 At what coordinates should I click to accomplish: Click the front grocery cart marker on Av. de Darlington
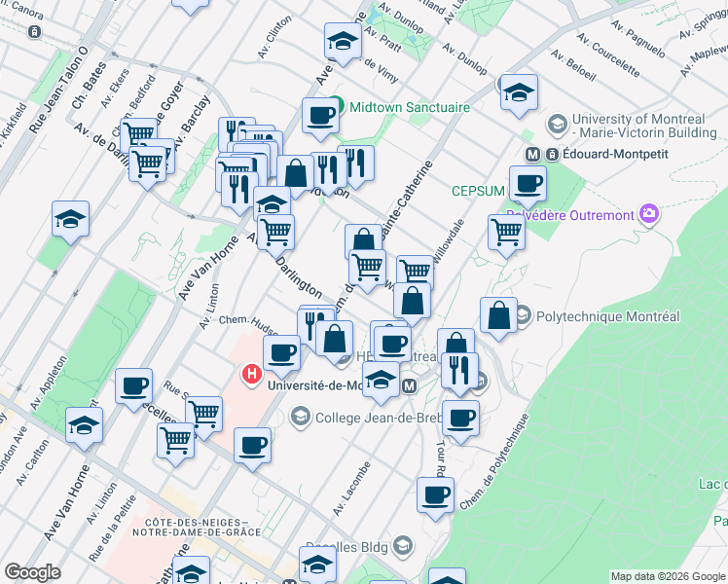tap(148, 164)
